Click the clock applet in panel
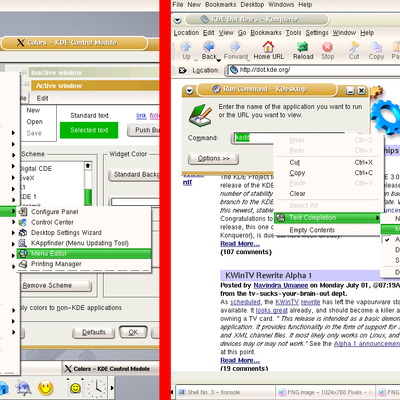400x400 pixels. point(96,388)
